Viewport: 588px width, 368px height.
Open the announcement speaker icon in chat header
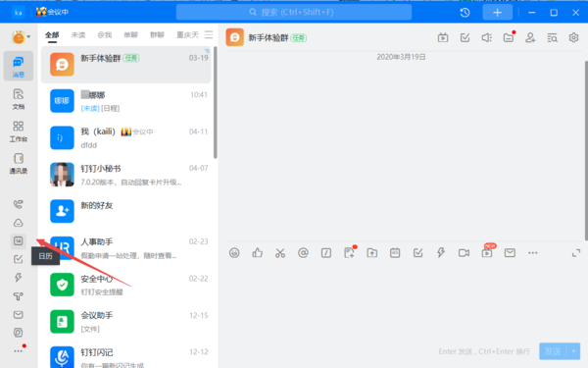click(486, 37)
